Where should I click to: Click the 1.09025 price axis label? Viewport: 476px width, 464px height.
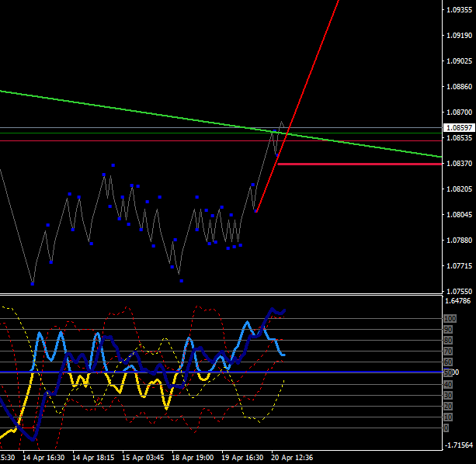point(459,61)
